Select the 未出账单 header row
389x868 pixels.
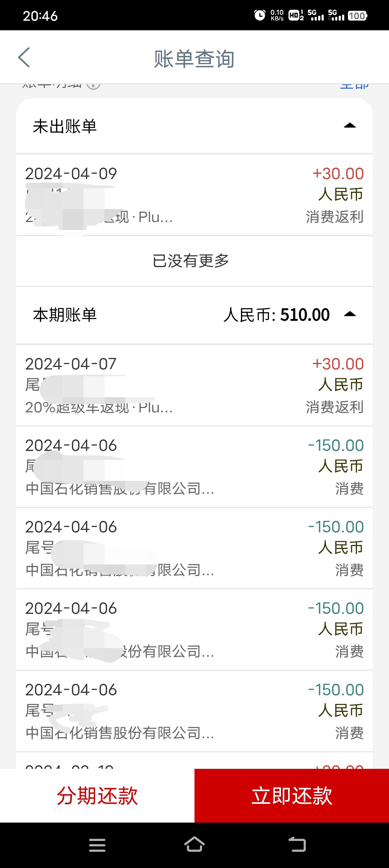[x=194, y=126]
